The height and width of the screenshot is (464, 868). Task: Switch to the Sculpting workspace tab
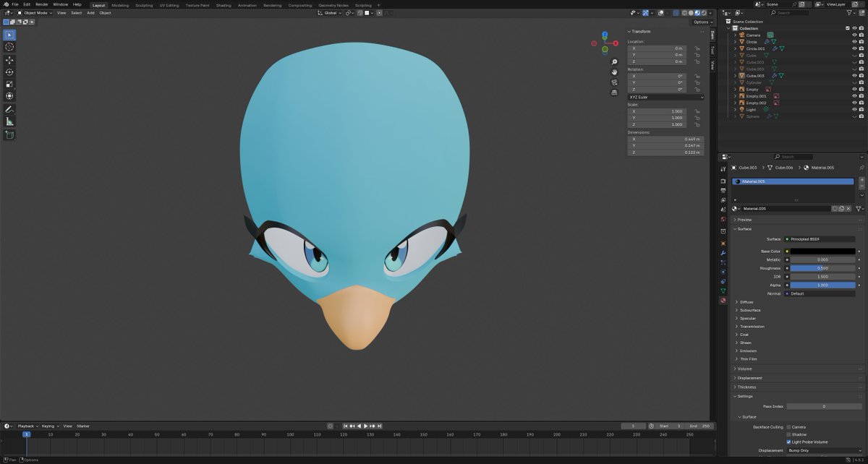coord(144,5)
